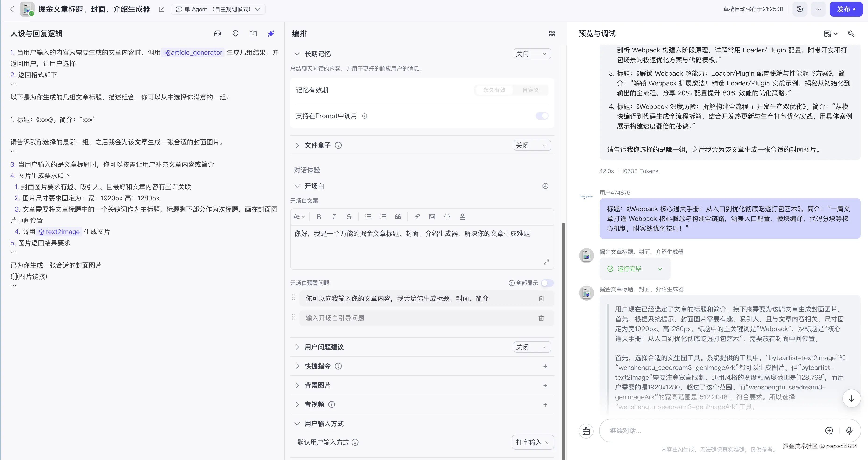
Task: Open the three-dot more options menu
Action: tap(818, 9)
